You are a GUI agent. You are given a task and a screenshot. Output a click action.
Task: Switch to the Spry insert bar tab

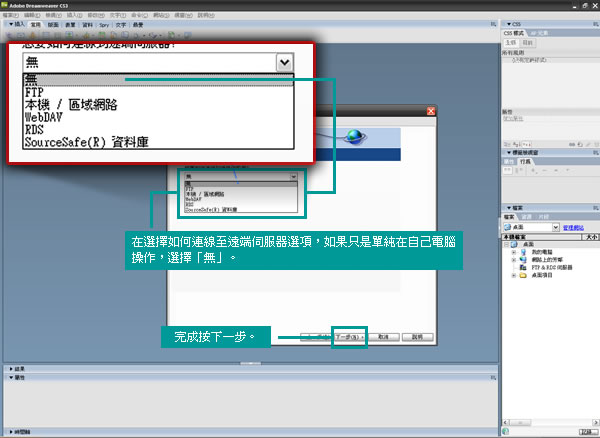tap(104, 25)
